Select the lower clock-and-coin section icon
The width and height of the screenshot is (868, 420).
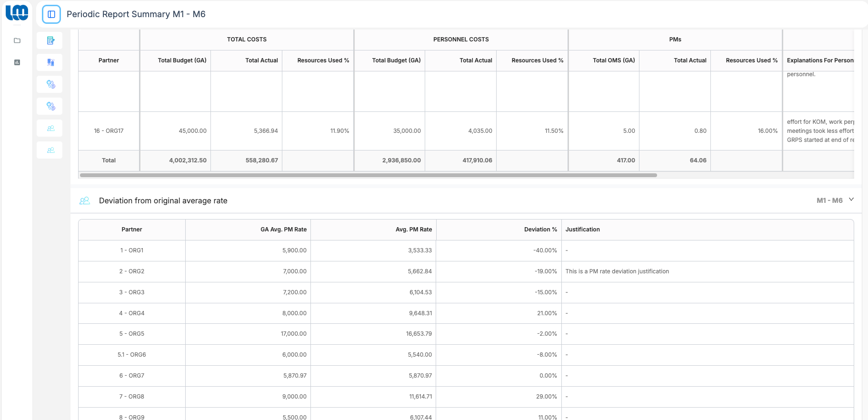(50, 106)
